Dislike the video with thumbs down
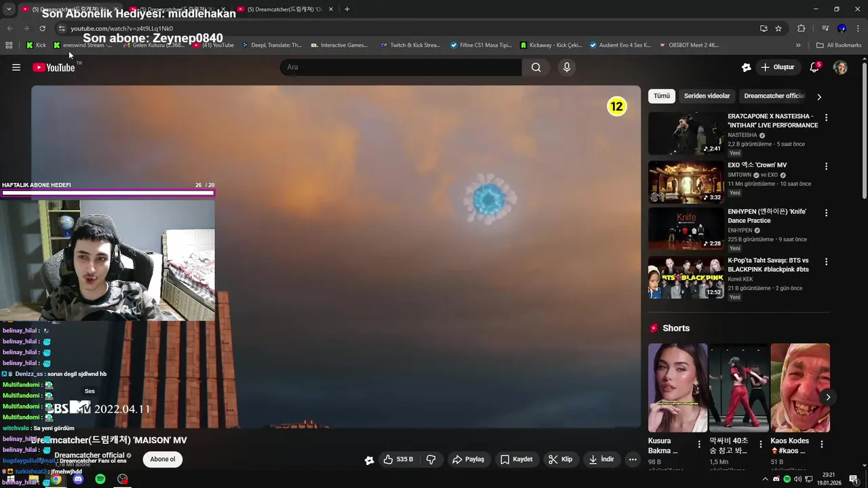The height and width of the screenshot is (488, 868). [x=431, y=460]
